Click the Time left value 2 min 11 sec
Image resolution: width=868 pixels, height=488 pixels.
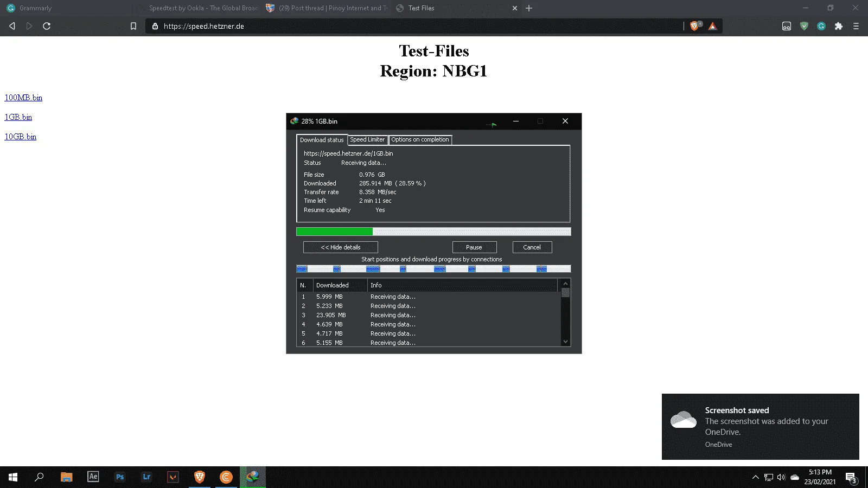pyautogui.click(x=375, y=201)
